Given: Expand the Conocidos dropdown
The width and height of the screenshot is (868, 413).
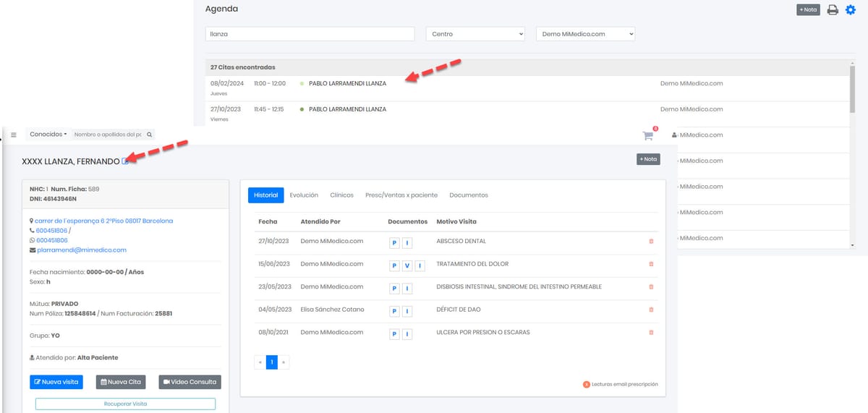Looking at the screenshot, I should pos(48,135).
